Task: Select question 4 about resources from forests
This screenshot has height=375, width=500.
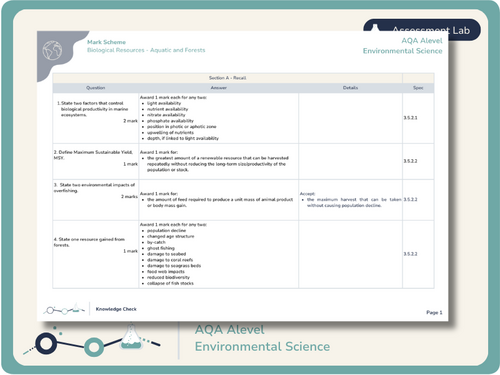Action: [x=89, y=242]
